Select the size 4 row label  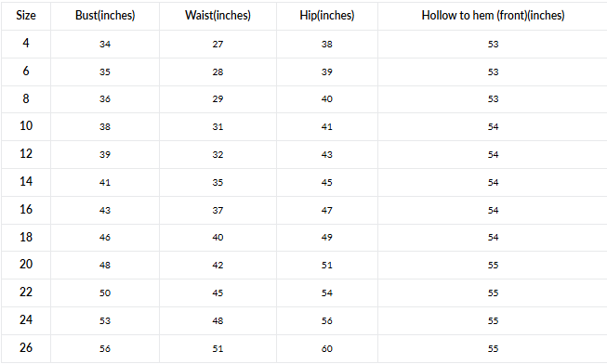[26, 43]
